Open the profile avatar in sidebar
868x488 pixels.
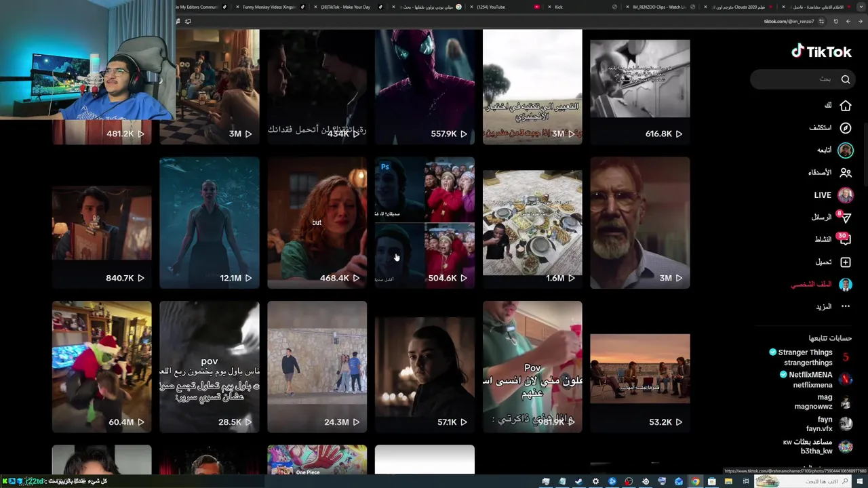click(x=846, y=285)
